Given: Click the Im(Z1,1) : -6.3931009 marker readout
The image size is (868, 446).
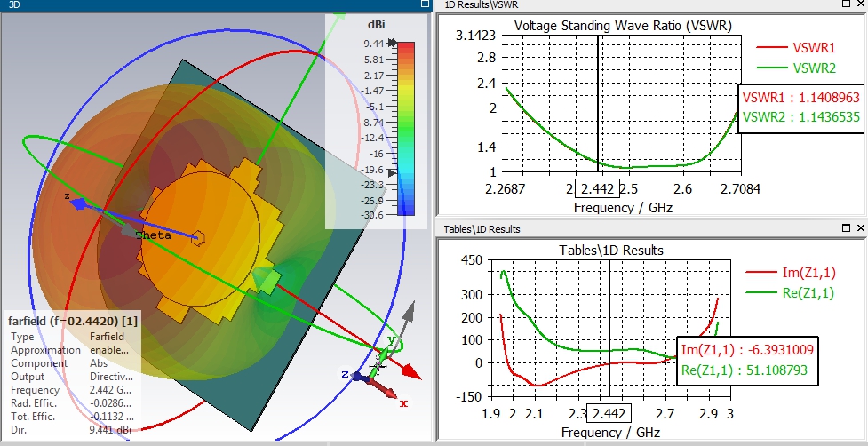Looking at the screenshot, I should (747, 350).
